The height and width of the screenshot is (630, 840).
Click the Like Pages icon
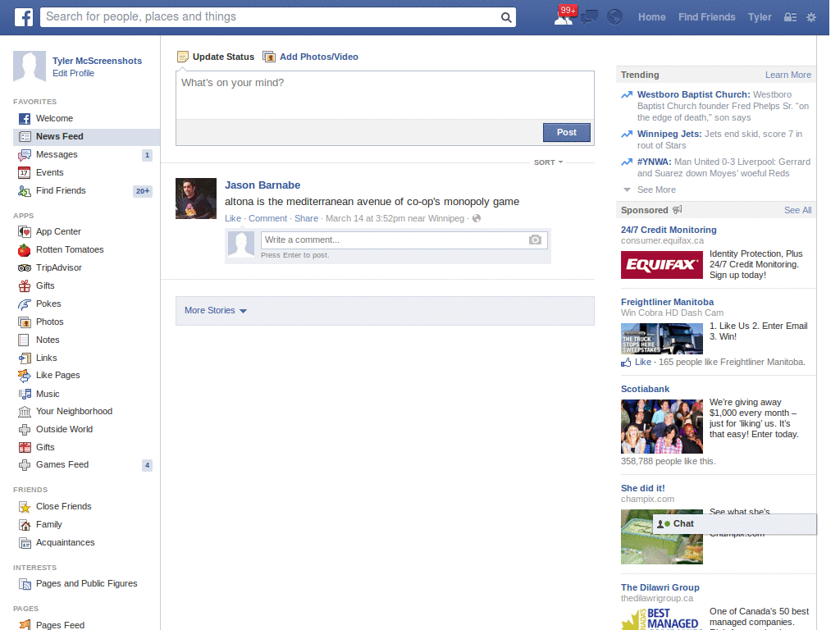(x=25, y=376)
